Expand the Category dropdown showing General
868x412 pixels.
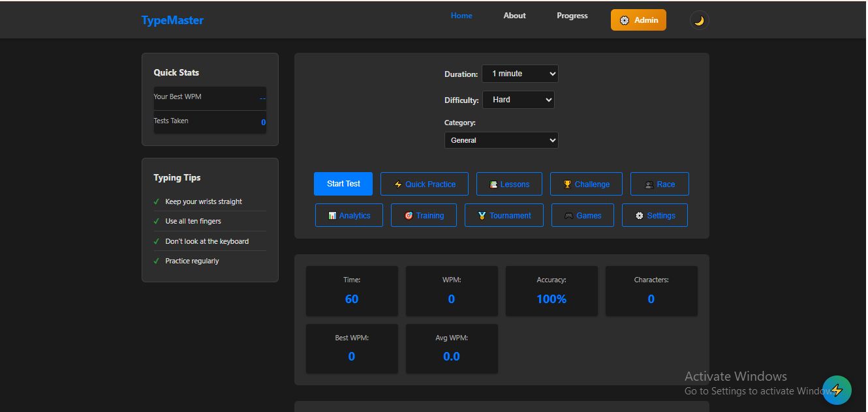(501, 140)
